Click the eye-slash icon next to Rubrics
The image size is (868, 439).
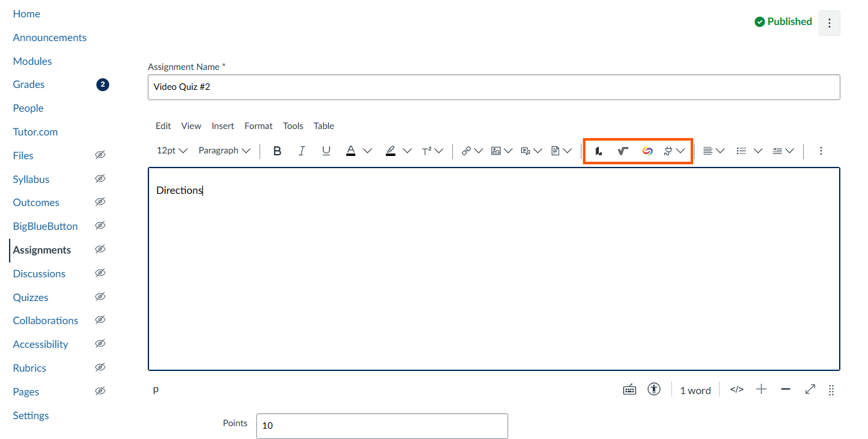(100, 367)
